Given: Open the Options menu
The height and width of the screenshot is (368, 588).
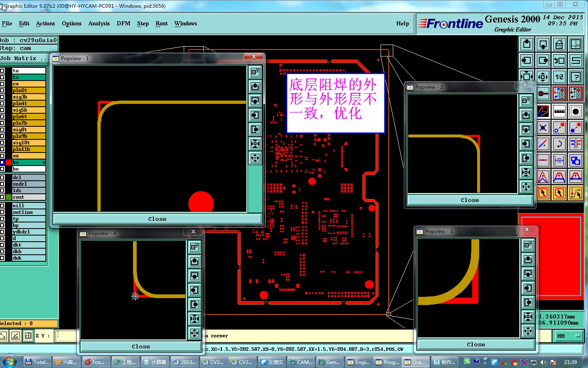Looking at the screenshot, I should [72, 23].
